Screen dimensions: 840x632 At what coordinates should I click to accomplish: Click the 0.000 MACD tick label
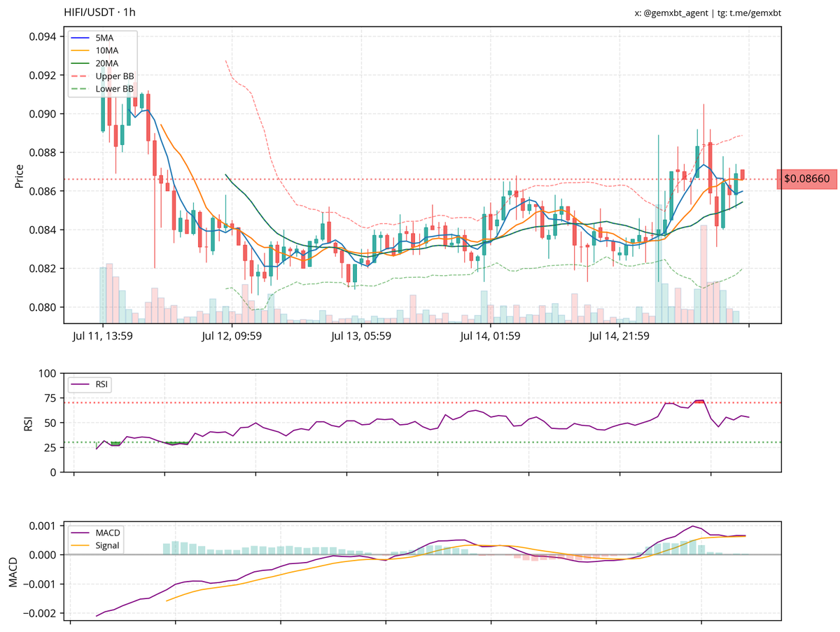pyautogui.click(x=43, y=555)
